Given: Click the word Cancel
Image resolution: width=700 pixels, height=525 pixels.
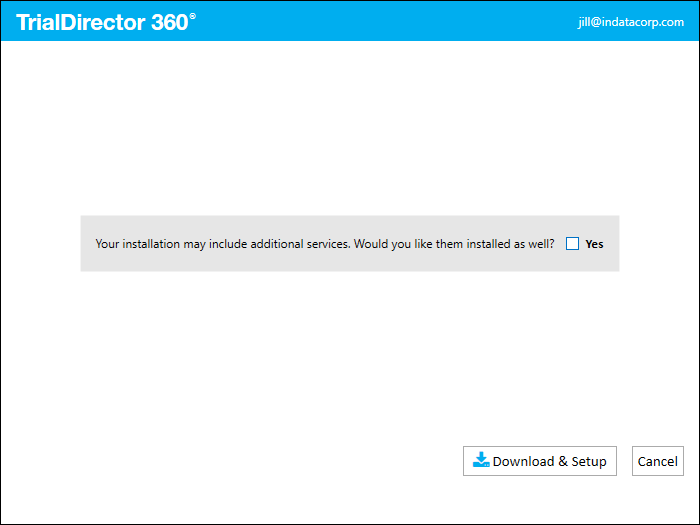Looking at the screenshot, I should 658,461.
